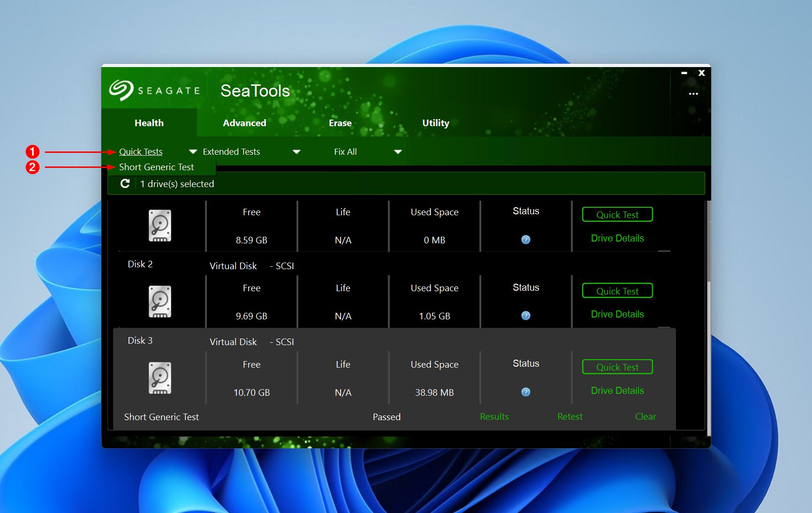
Task: Run Quick Test on the 8.59 GB drive
Action: [x=617, y=214]
